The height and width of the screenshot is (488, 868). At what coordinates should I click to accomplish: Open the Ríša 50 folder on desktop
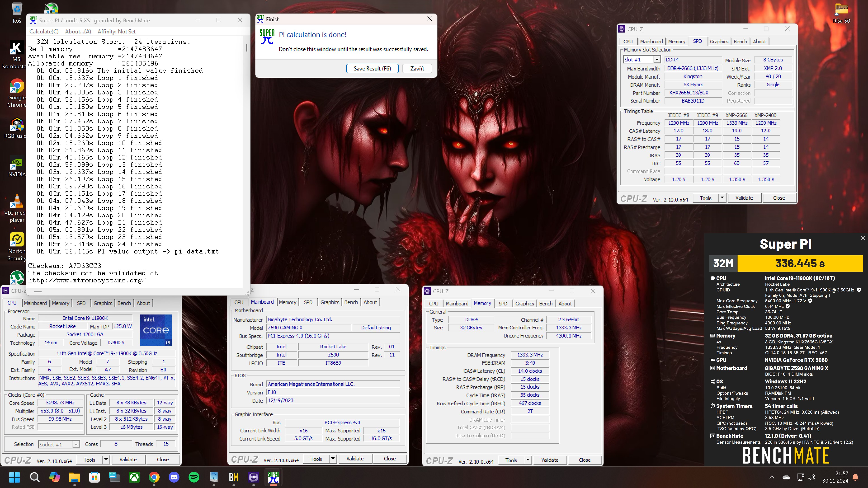(x=841, y=14)
